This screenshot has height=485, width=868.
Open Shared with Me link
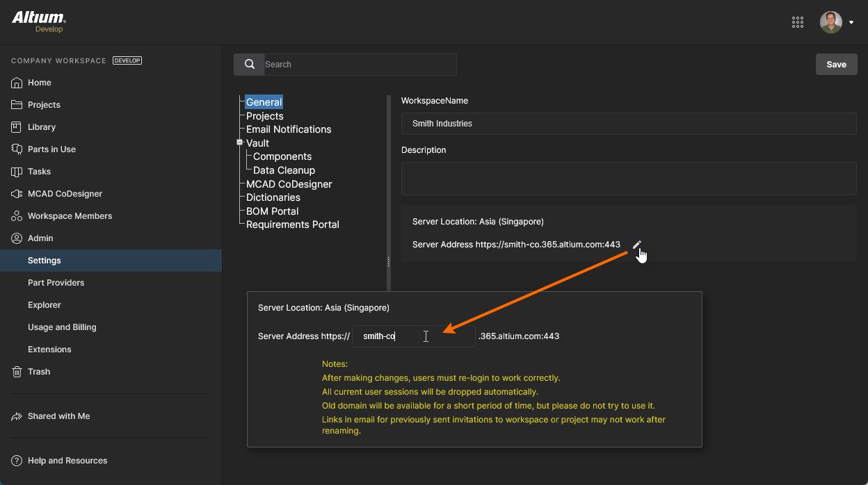[58, 416]
